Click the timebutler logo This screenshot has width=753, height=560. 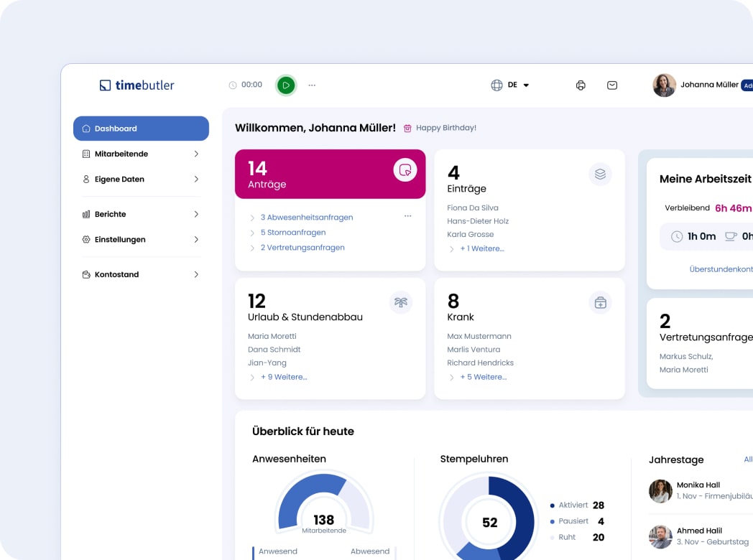tap(137, 85)
